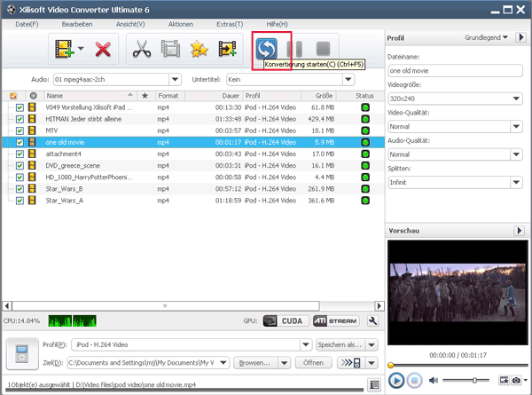Open settings with the wrench icon
The image size is (532, 395).
point(372,321)
